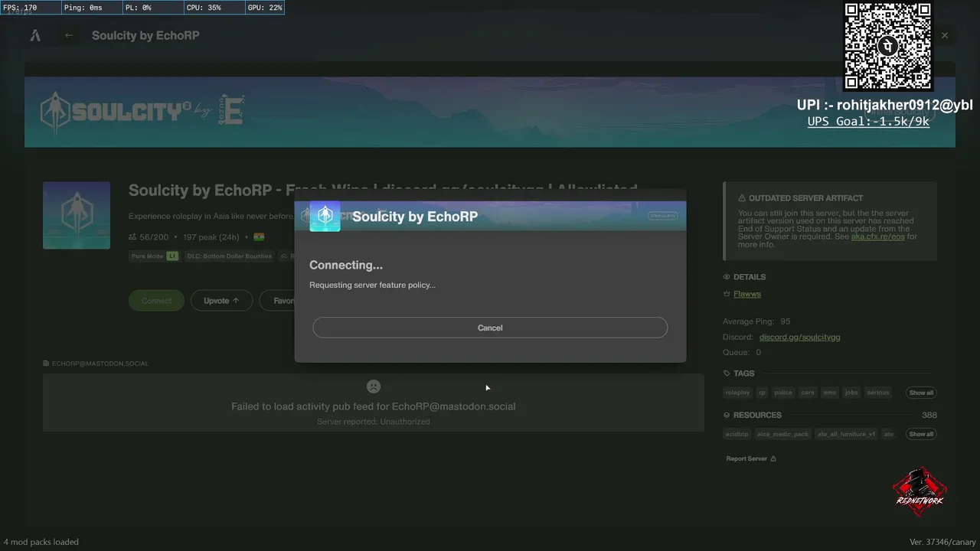Close the server page with X

945,35
